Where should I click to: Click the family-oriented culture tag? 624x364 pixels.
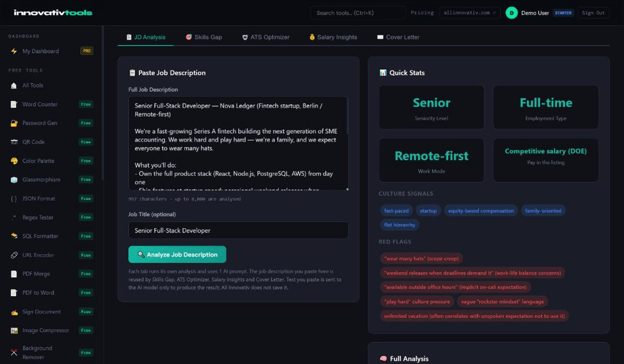pyautogui.click(x=543, y=210)
